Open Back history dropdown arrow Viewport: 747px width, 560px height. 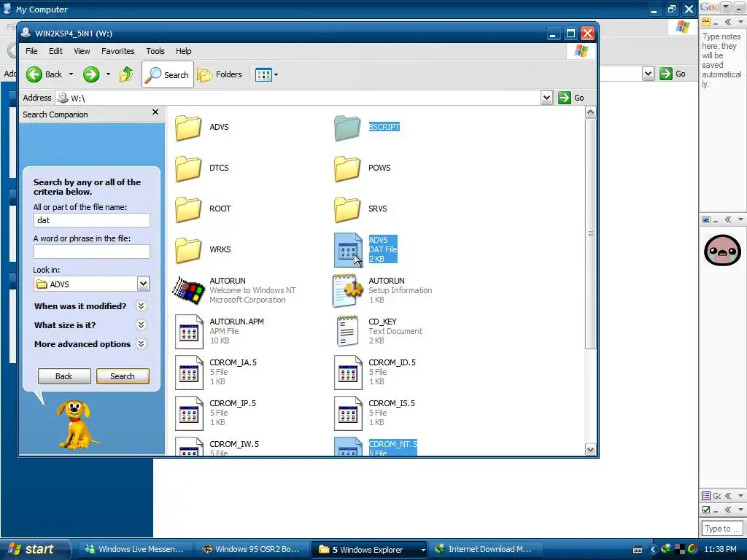(x=71, y=74)
